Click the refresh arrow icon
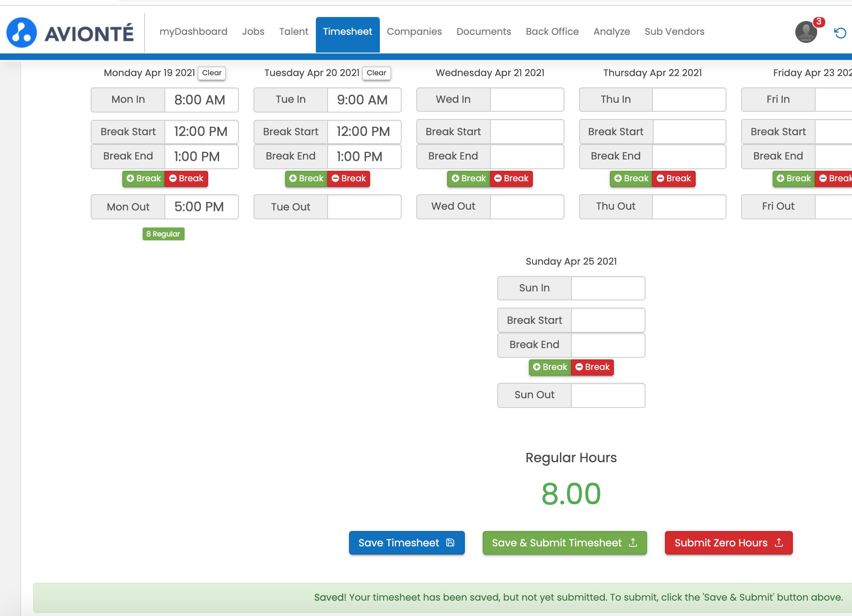The width and height of the screenshot is (852, 616). click(840, 33)
